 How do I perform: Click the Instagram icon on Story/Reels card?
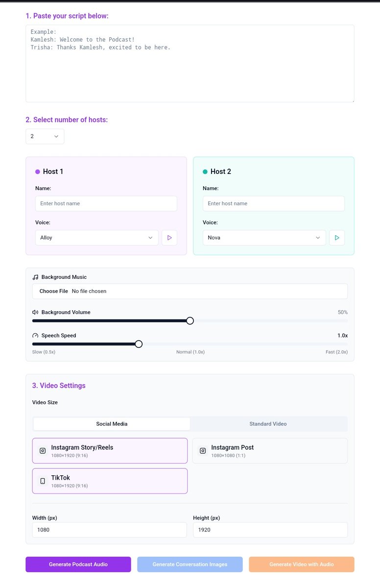pos(43,451)
